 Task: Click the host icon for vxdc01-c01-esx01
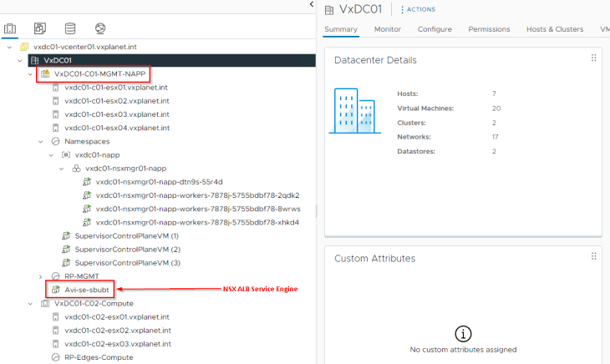(56, 88)
